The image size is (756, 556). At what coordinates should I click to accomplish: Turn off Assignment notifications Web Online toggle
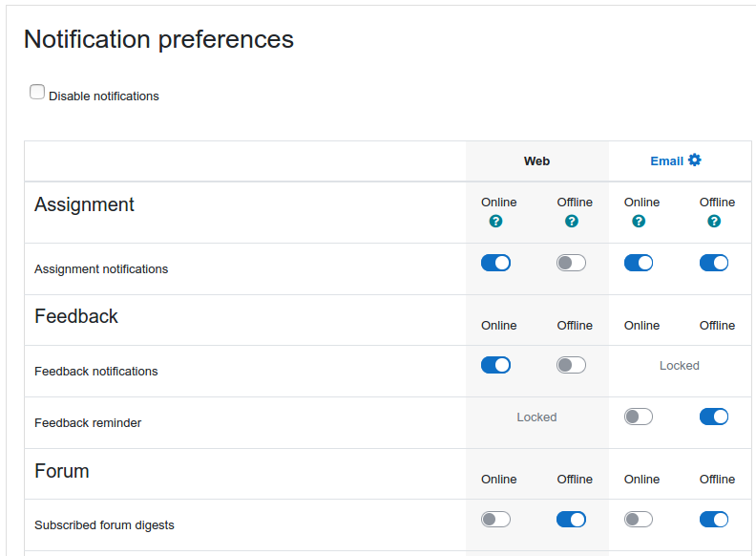pos(495,263)
